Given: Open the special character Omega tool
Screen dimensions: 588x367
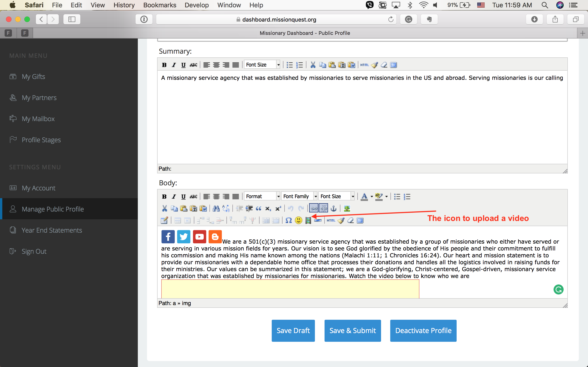Looking at the screenshot, I should [288, 220].
